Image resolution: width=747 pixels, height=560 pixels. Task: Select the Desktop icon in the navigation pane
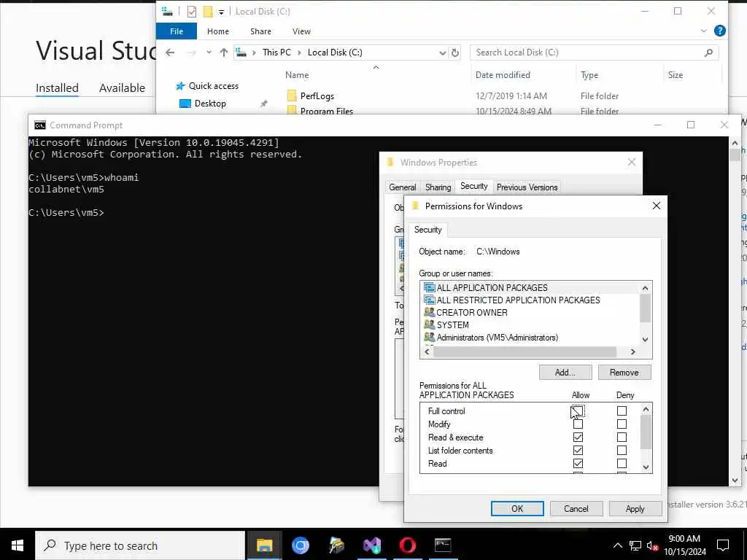[x=185, y=104]
